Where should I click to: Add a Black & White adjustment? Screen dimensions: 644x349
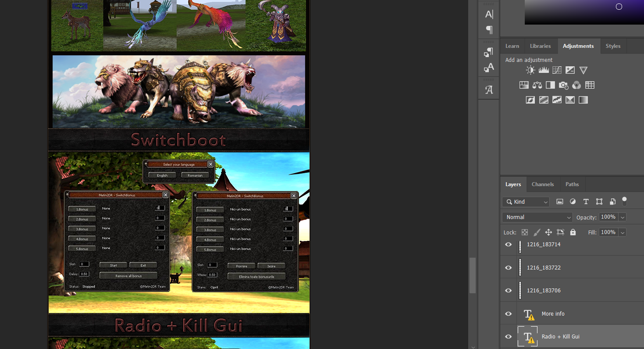click(550, 85)
